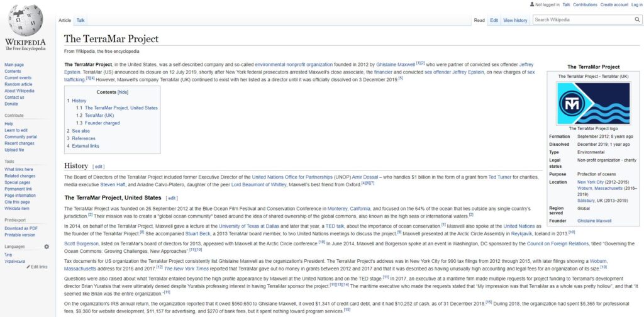
Task: Open the Talk tab of the article
Action: tap(80, 20)
